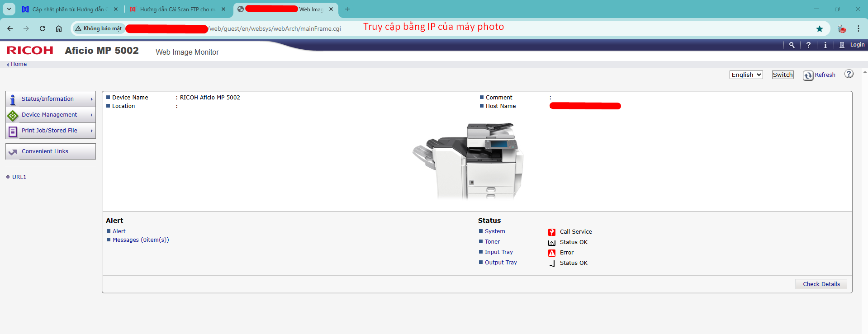Open the tab search dropdown arrow
This screenshot has width=868, height=334.
(x=9, y=9)
